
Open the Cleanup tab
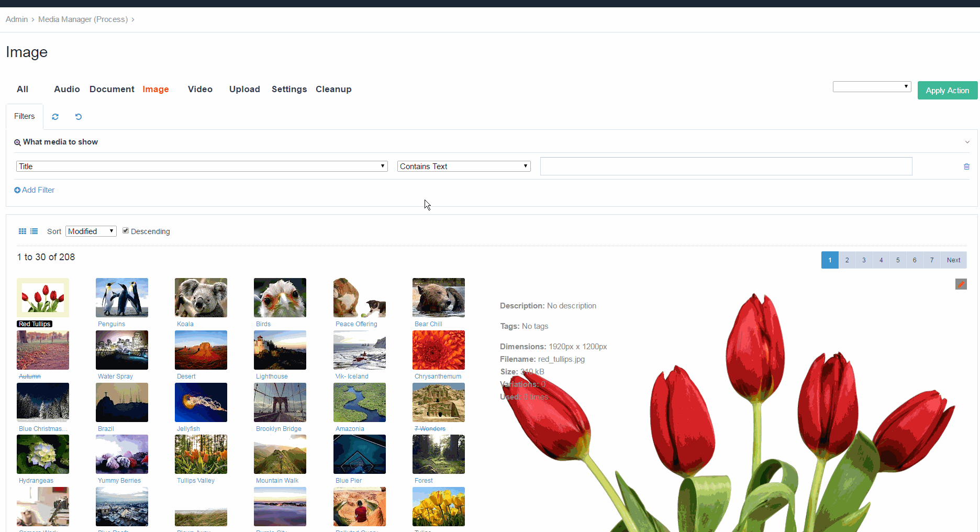pos(333,89)
